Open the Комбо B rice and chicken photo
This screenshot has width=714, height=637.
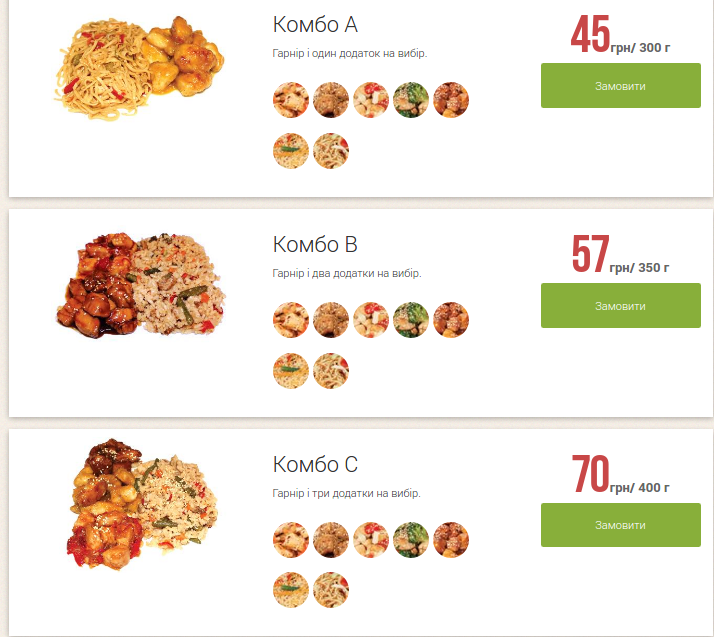pyautogui.click(x=141, y=285)
